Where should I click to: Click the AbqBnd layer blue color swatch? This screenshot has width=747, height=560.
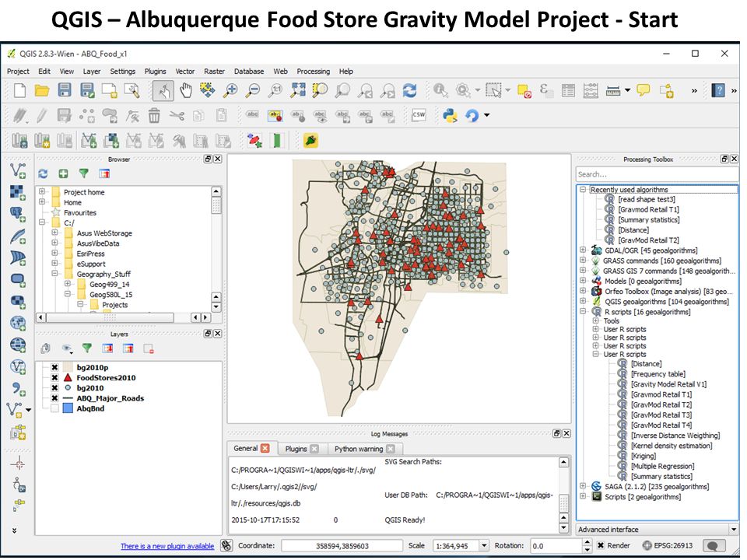[68, 408]
